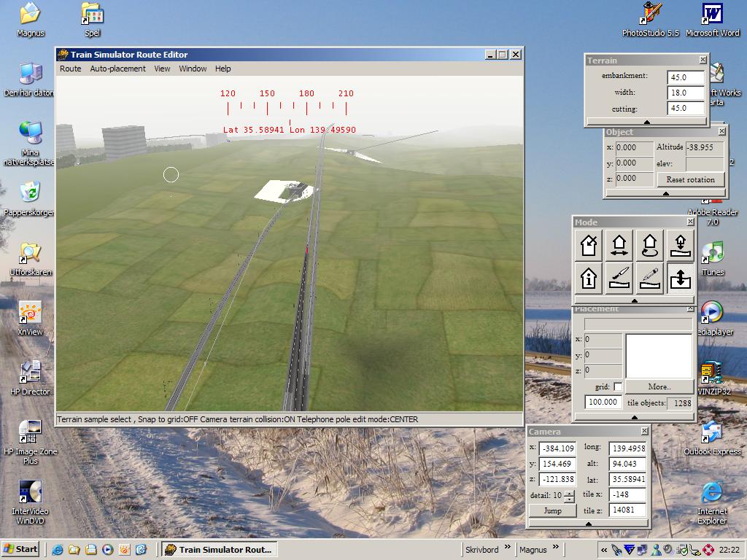Choose the move object mode icon
The height and width of the screenshot is (560, 747).
click(x=619, y=246)
